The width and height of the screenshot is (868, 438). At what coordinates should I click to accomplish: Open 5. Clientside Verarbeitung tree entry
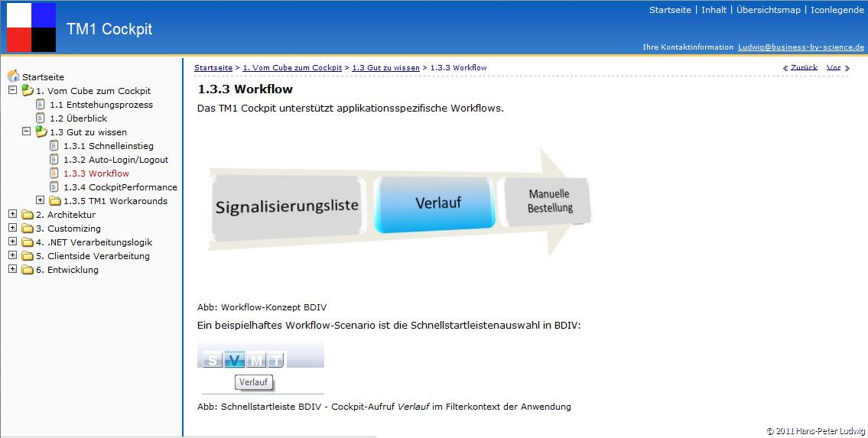point(93,256)
